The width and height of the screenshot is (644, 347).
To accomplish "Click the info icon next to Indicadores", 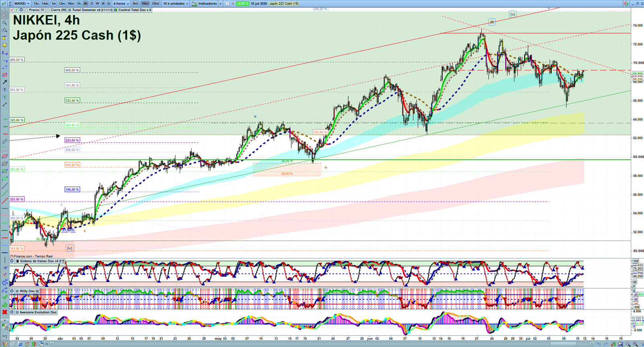I will (x=227, y=4).
